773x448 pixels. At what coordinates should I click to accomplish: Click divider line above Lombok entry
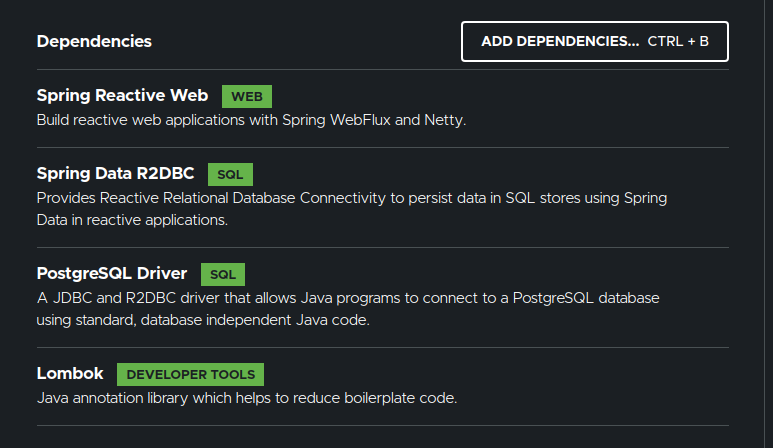[382, 347]
